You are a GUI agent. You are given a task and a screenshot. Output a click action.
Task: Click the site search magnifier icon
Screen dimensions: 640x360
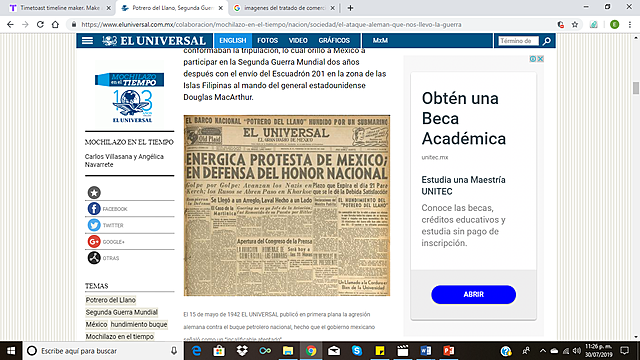(x=547, y=41)
